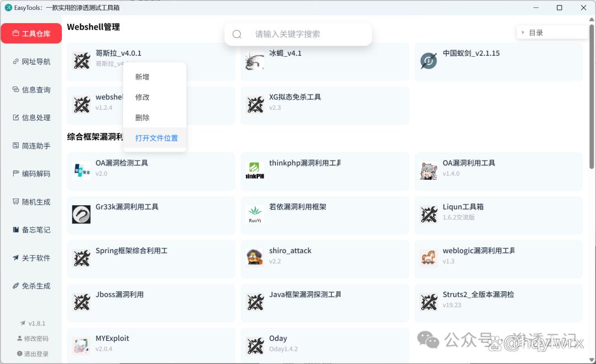The width and height of the screenshot is (596, 364).
Task: Open the OA漏洞检测工具 icon
Action: click(x=82, y=170)
